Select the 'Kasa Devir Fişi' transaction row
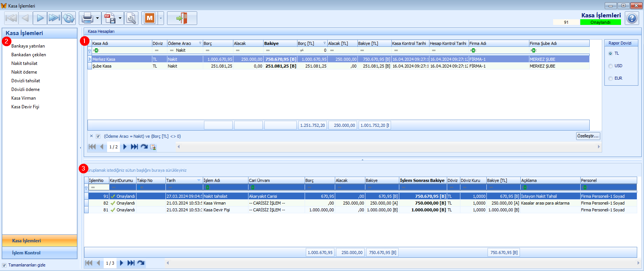Image resolution: width=644 pixels, height=271 pixels. pyautogui.click(x=360, y=210)
